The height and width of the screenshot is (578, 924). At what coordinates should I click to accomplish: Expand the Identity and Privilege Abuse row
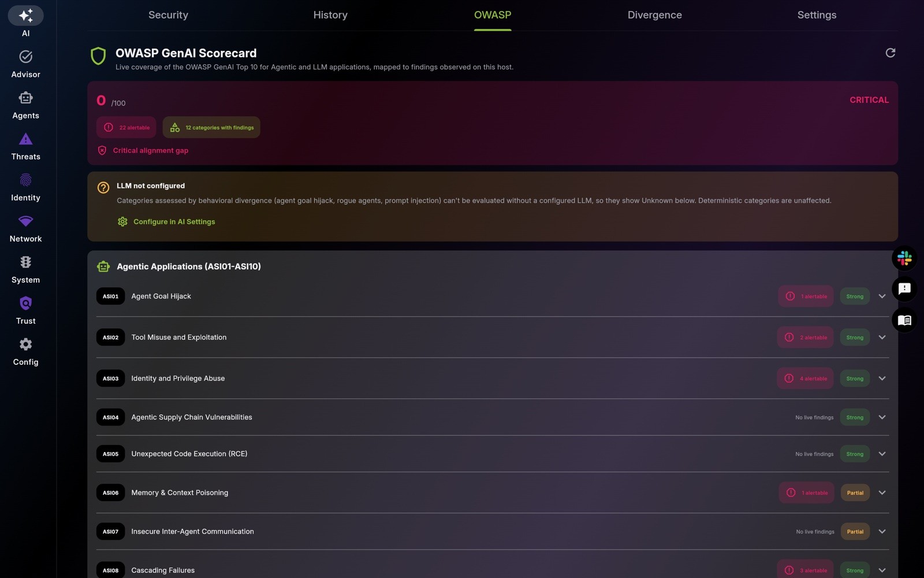(882, 378)
